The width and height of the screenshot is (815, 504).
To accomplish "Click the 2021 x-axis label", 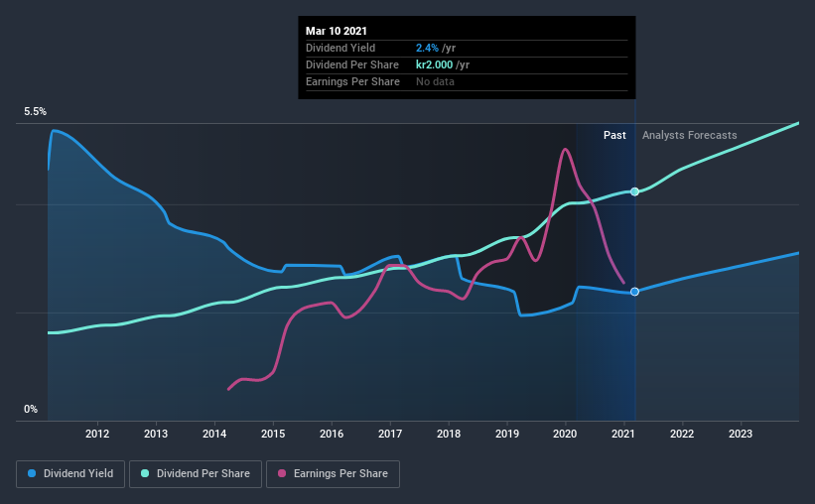I will point(623,434).
